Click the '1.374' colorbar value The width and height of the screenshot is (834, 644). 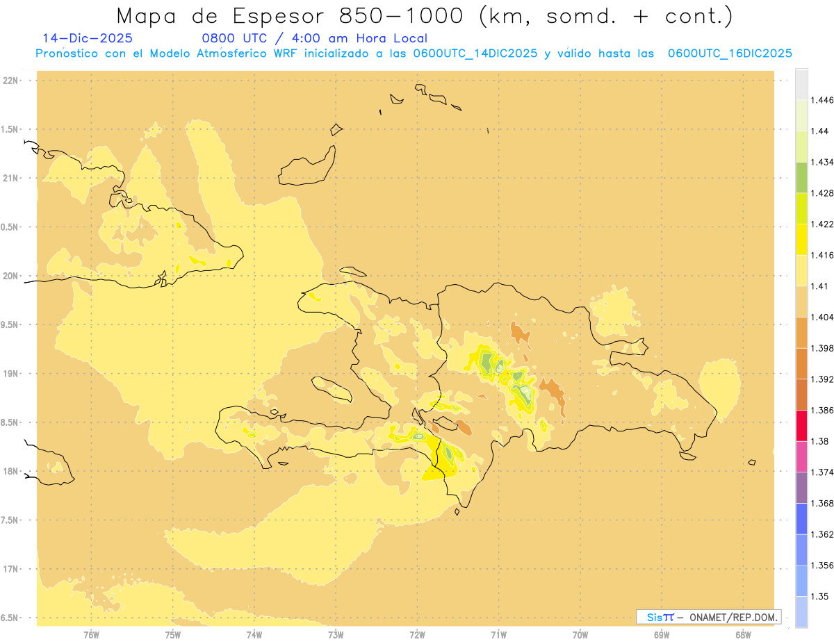[x=821, y=472]
